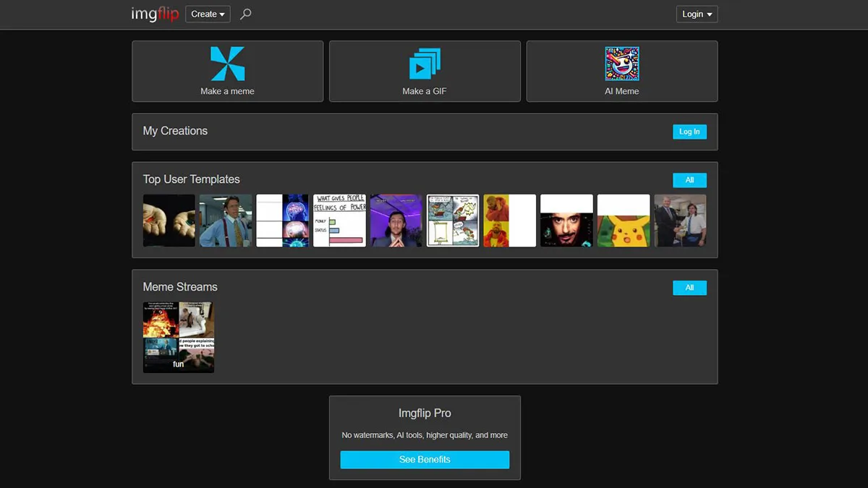The image size is (868, 488).
Task: Click the blue pinwheel meme icon
Action: [x=227, y=64]
